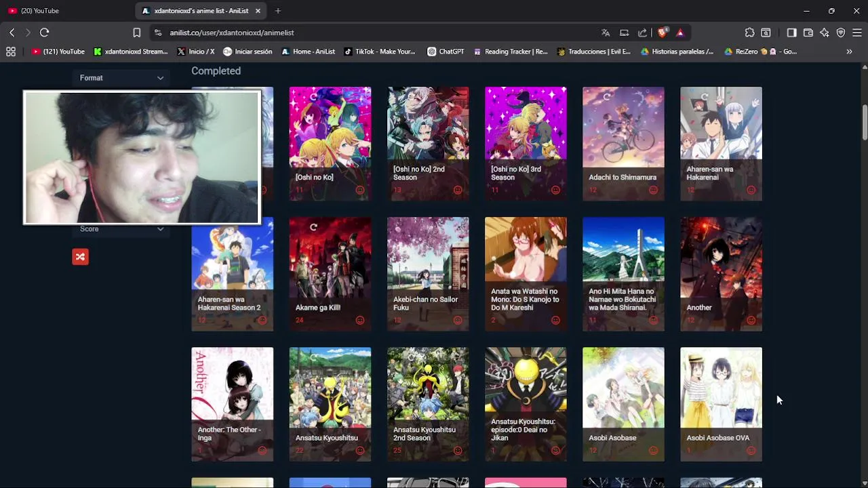Open the Iniciar sesión bookmark

(x=248, y=52)
